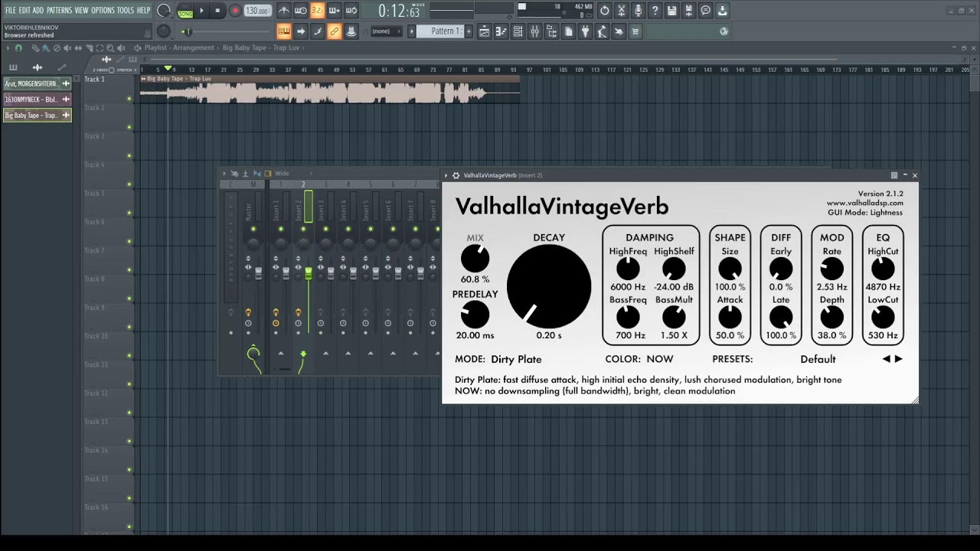Image resolution: width=980 pixels, height=551 pixels.
Task: Open the Piano roll view icon
Action: [501, 31]
